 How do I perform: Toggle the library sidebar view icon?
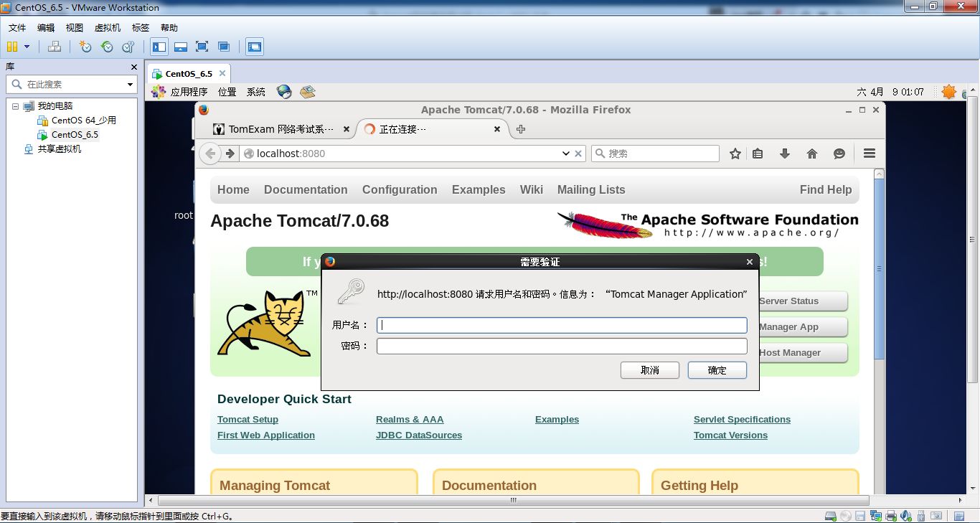coord(159,47)
